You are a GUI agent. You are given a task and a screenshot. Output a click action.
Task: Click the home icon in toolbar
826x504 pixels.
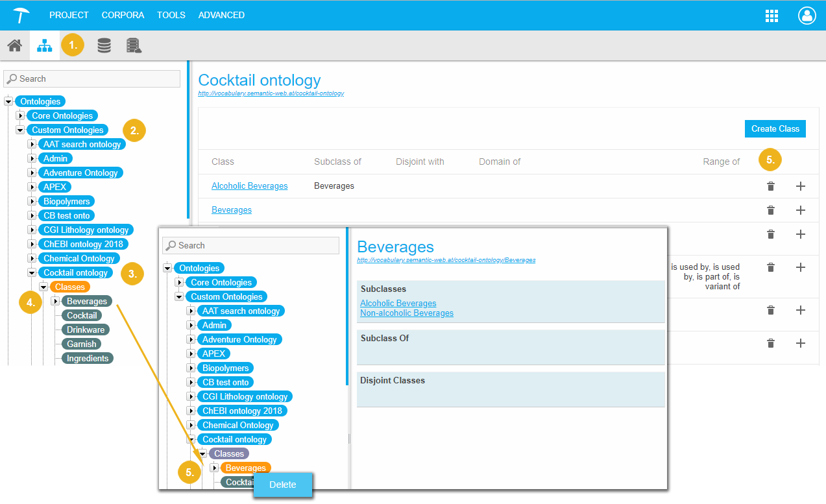(x=14, y=45)
